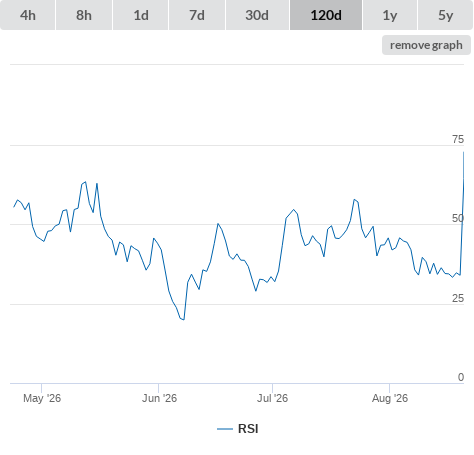Click the 25 level axis label
474x455 pixels.
458,298
